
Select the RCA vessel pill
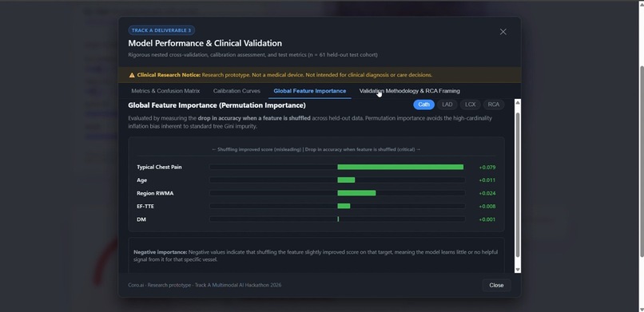pyautogui.click(x=494, y=105)
